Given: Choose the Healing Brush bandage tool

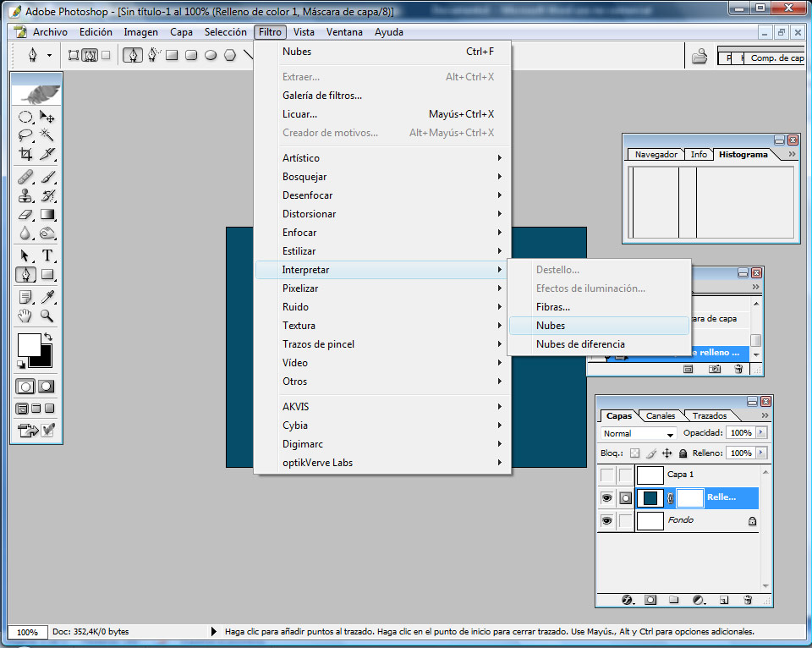Looking at the screenshot, I should (25, 177).
